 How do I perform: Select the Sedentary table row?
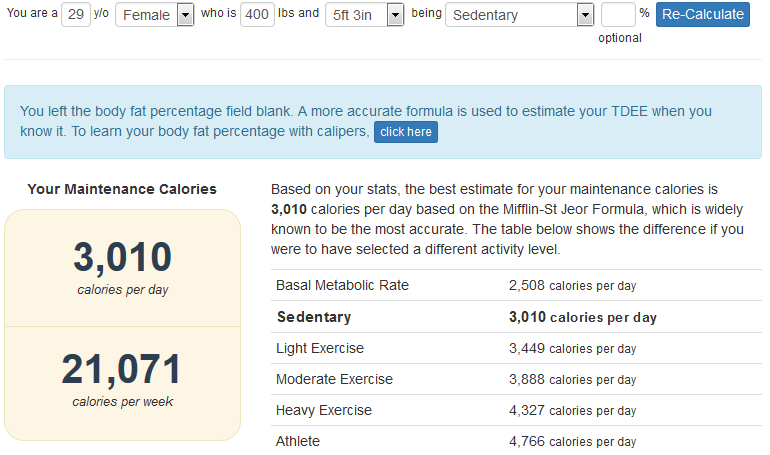point(516,317)
